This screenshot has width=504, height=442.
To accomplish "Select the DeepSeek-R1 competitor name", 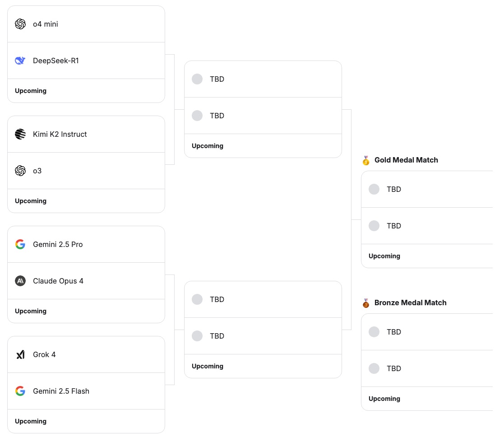I will click(56, 60).
